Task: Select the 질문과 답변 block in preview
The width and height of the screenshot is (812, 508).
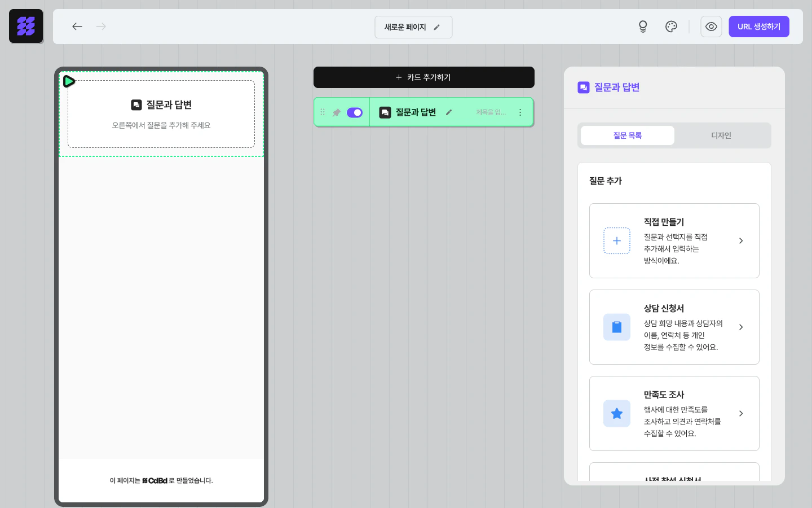Action: (161, 114)
